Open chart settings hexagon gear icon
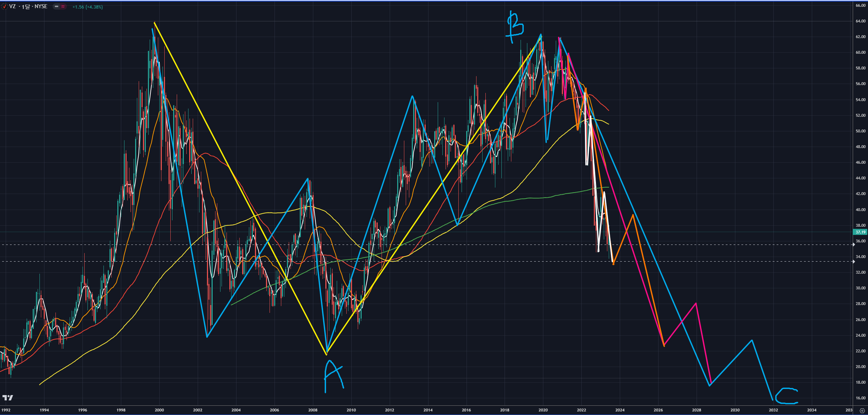Image resolution: width=868 pixels, height=415 pixels. click(x=862, y=410)
